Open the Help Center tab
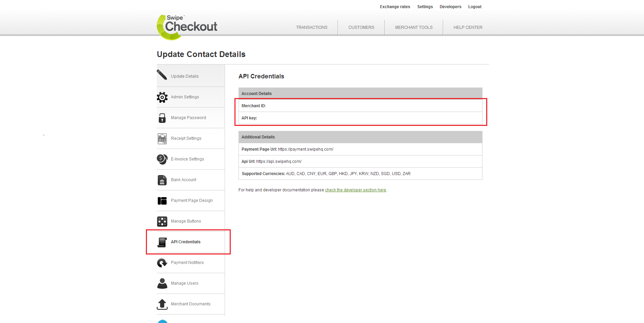 pos(468,27)
